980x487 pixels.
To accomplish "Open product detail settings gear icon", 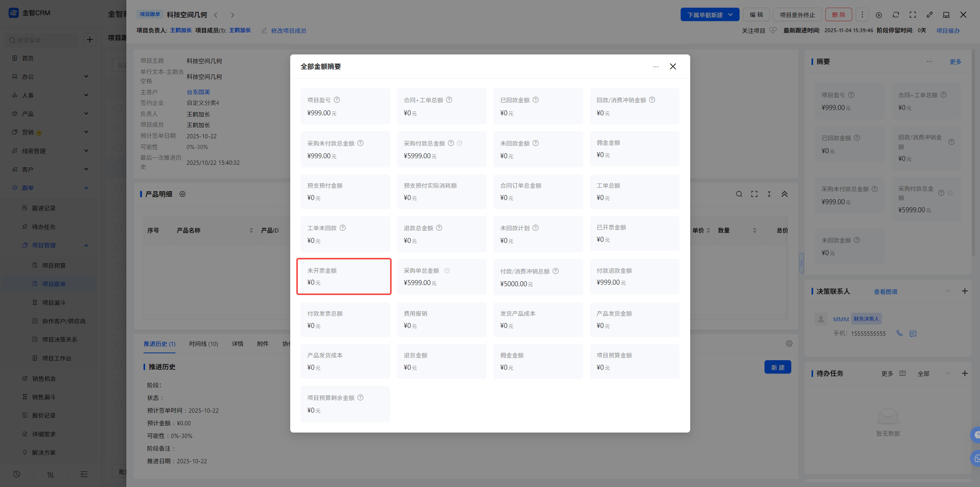I will point(183,194).
